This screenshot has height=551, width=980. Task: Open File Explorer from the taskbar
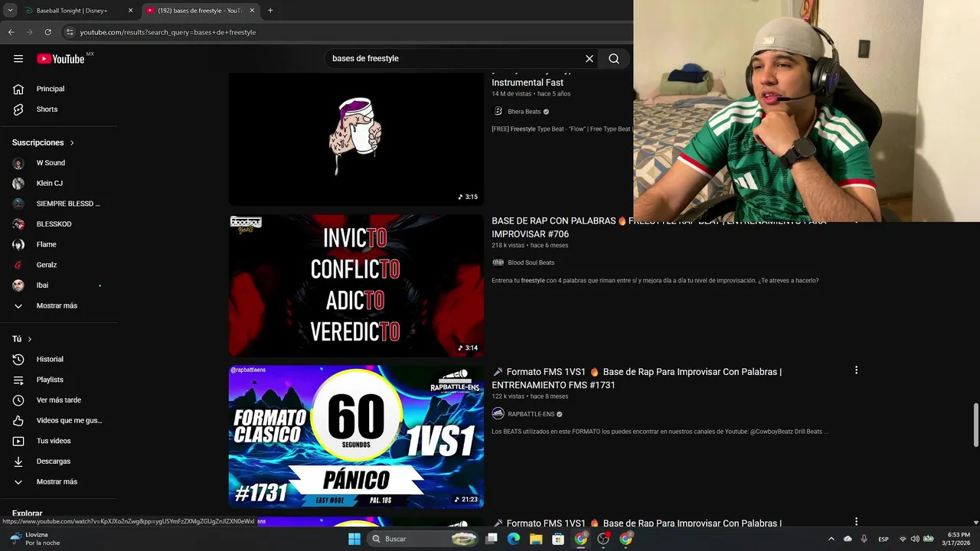coord(536,539)
